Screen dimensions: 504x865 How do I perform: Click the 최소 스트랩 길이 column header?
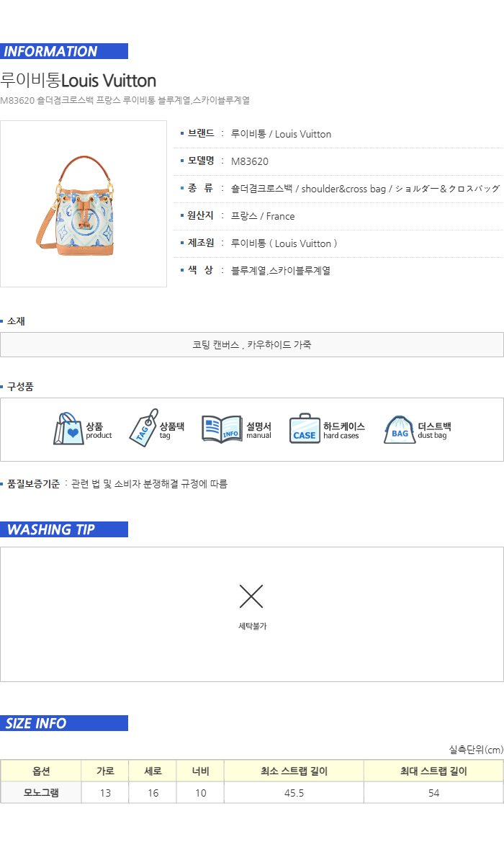click(294, 771)
